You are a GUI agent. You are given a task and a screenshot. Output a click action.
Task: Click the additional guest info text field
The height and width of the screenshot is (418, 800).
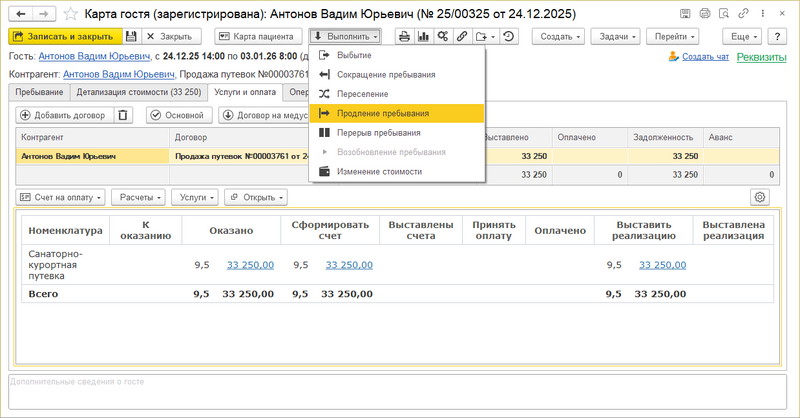(400, 394)
